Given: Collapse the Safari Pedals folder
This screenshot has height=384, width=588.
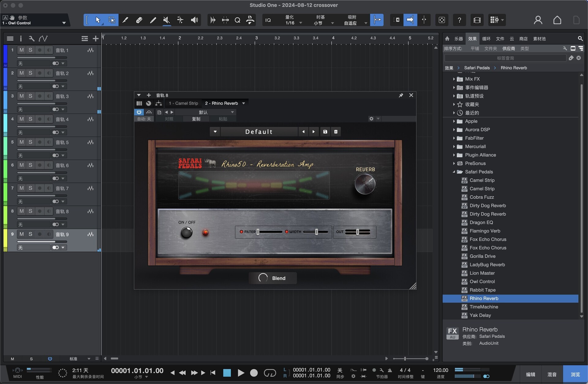Looking at the screenshot, I should pyautogui.click(x=454, y=172).
